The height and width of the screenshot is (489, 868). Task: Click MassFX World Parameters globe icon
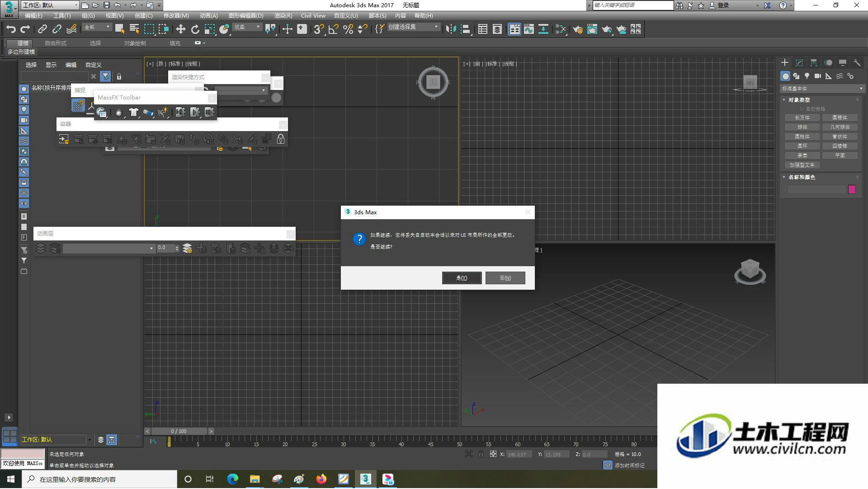tap(102, 113)
